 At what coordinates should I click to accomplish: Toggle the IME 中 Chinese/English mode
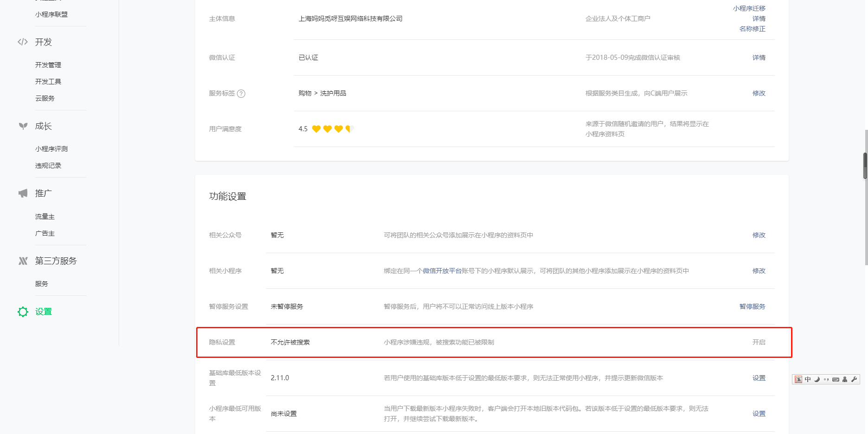pos(808,379)
